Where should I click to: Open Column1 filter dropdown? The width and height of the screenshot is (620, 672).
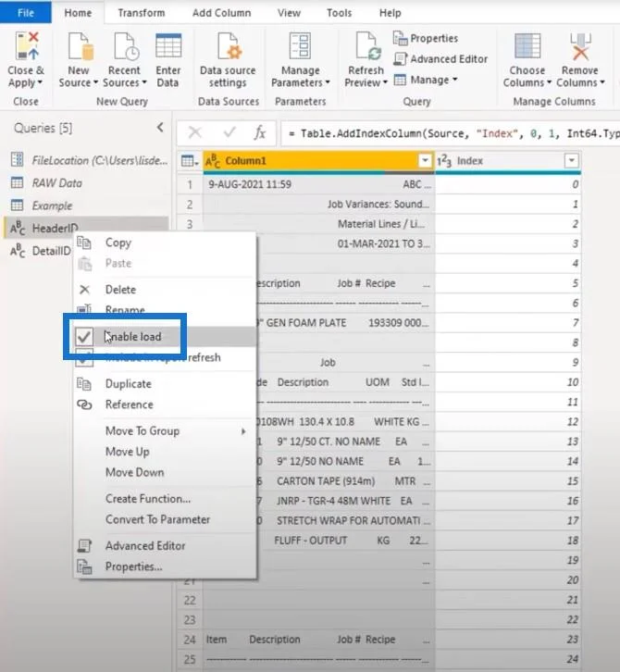(425, 161)
